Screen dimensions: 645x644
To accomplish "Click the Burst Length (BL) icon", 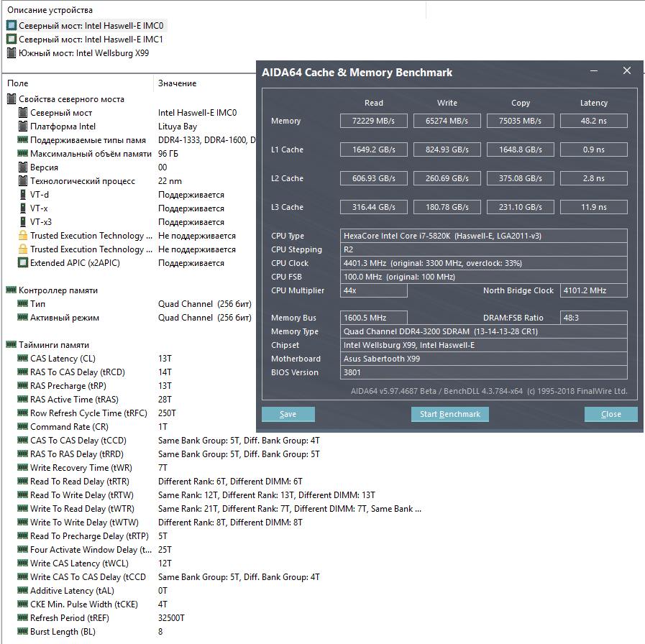I will (x=23, y=631).
